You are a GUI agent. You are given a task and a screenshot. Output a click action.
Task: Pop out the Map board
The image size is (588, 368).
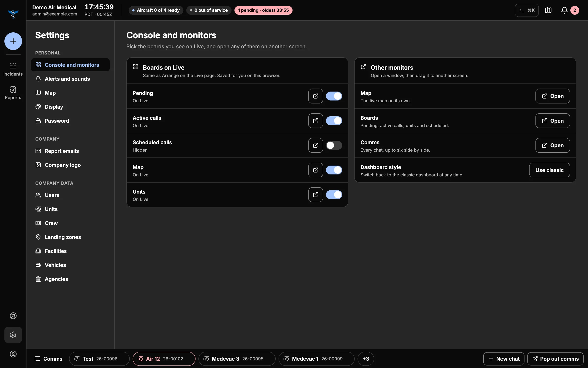pos(316,170)
